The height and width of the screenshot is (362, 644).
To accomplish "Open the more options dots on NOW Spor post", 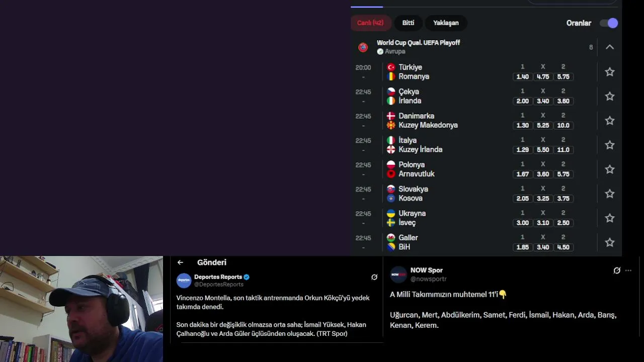I will [x=628, y=270].
